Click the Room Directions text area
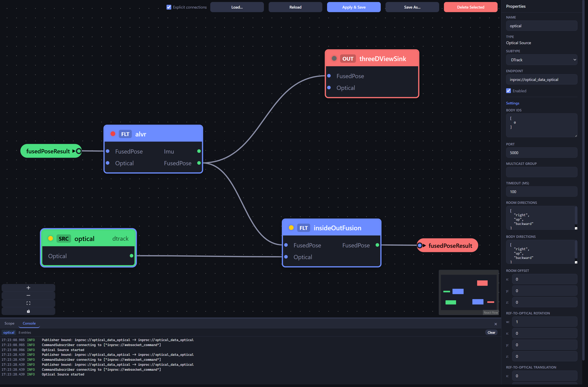Image resolution: width=588 pixels, height=387 pixels. (541, 218)
